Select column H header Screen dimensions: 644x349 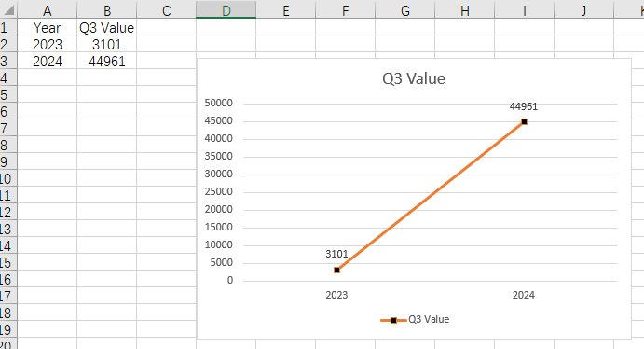pos(464,9)
